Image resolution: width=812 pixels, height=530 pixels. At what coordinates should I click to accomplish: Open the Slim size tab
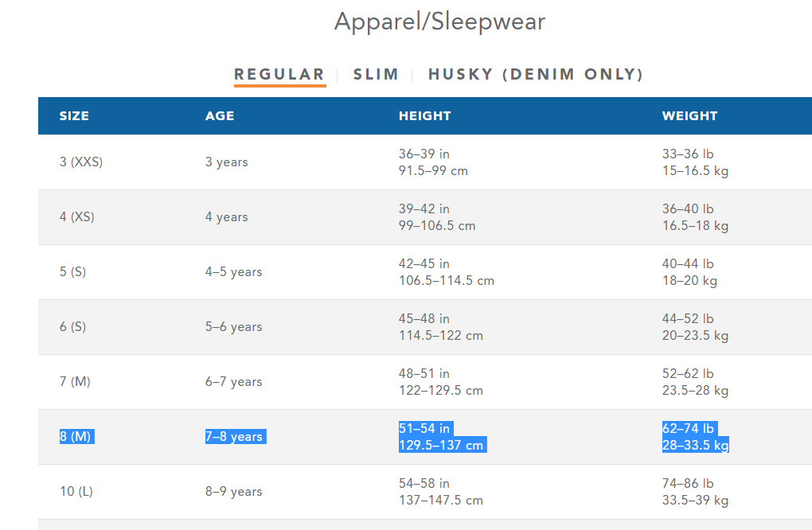click(376, 75)
